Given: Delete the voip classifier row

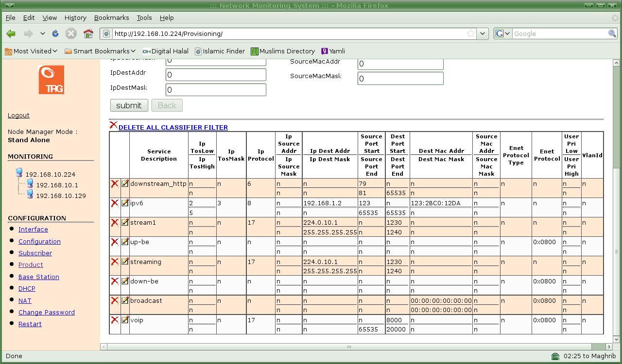Looking at the screenshot, I should [x=115, y=320].
